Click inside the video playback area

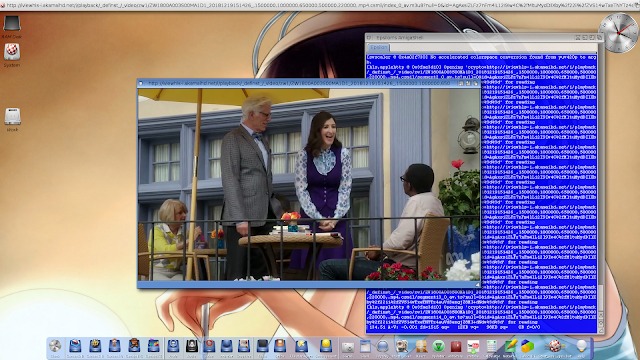(309, 184)
